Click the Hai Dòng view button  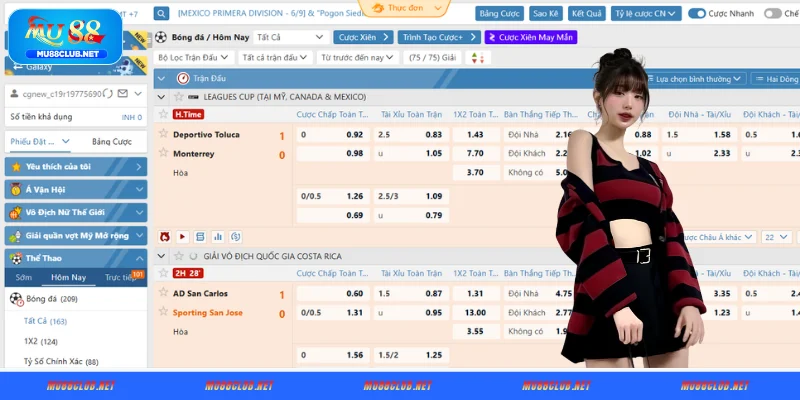tap(776, 79)
